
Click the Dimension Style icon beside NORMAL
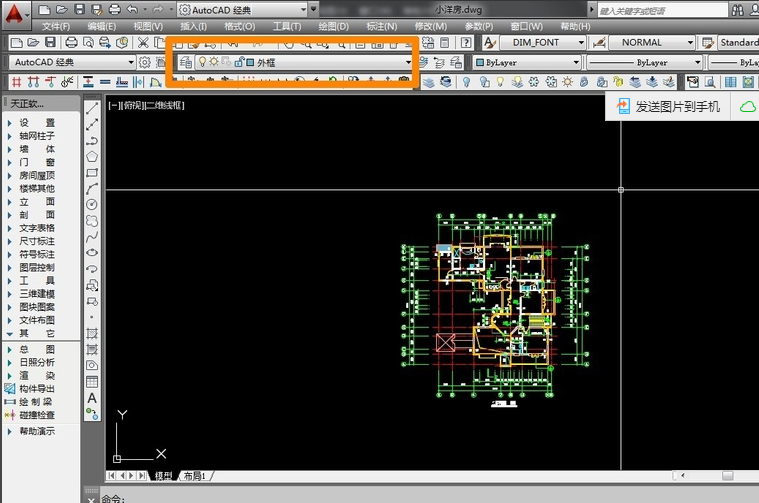coord(599,43)
